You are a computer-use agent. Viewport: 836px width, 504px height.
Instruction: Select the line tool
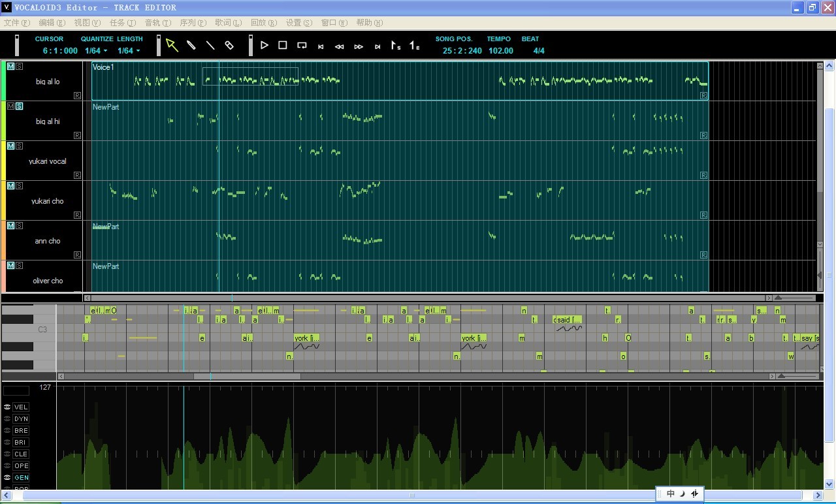click(210, 45)
